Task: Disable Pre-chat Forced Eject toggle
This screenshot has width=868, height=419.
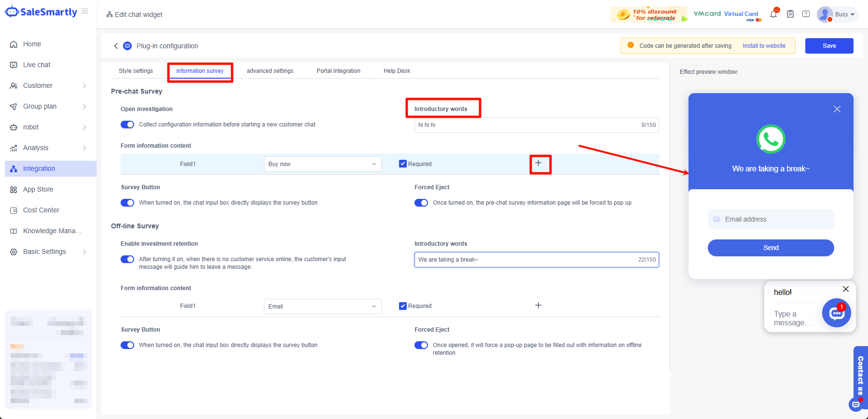Action: (421, 203)
